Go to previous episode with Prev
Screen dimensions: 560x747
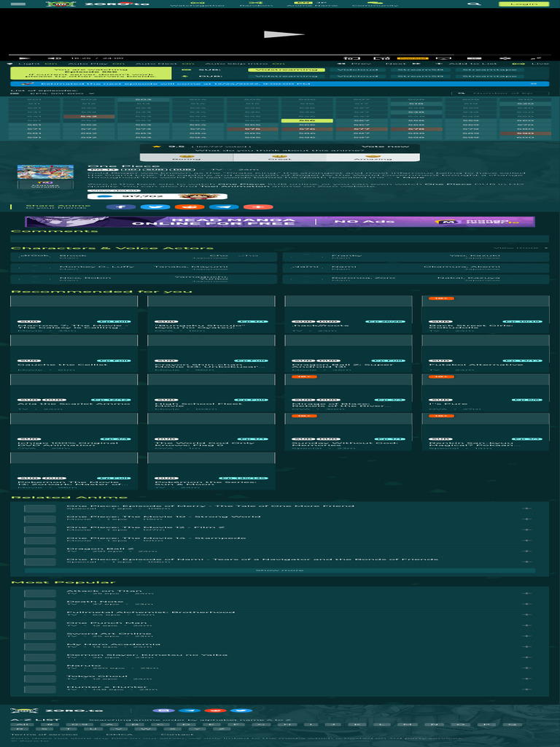coord(355,63)
